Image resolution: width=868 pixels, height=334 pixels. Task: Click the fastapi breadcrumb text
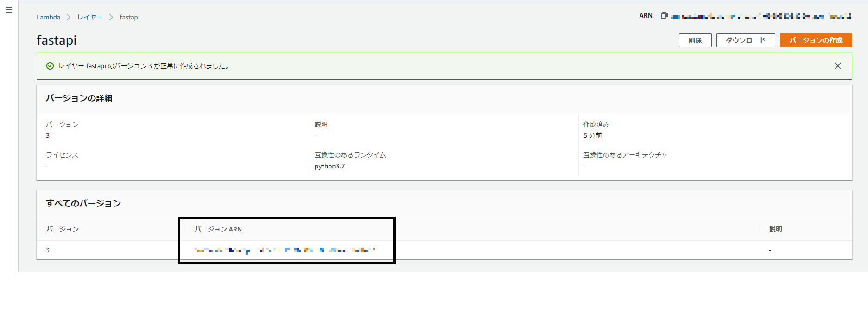pos(129,17)
